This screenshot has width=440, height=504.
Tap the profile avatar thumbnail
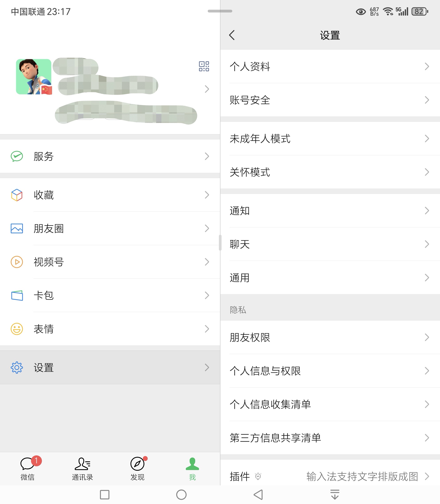tap(34, 77)
